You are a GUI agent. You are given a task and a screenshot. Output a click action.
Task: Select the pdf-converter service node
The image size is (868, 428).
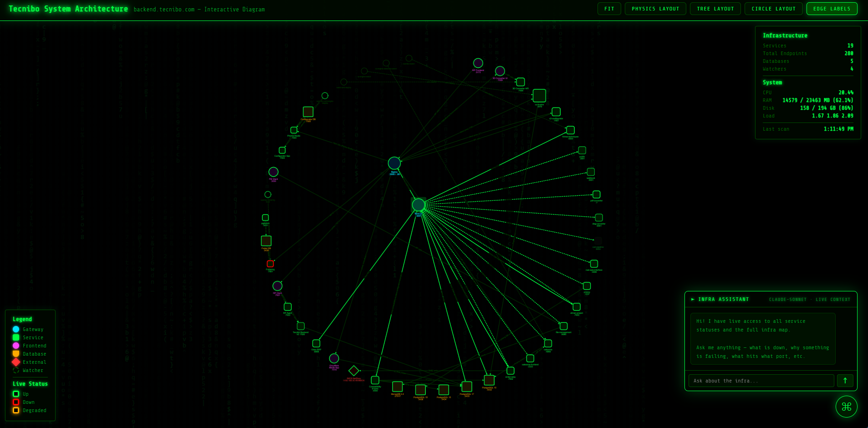click(597, 194)
